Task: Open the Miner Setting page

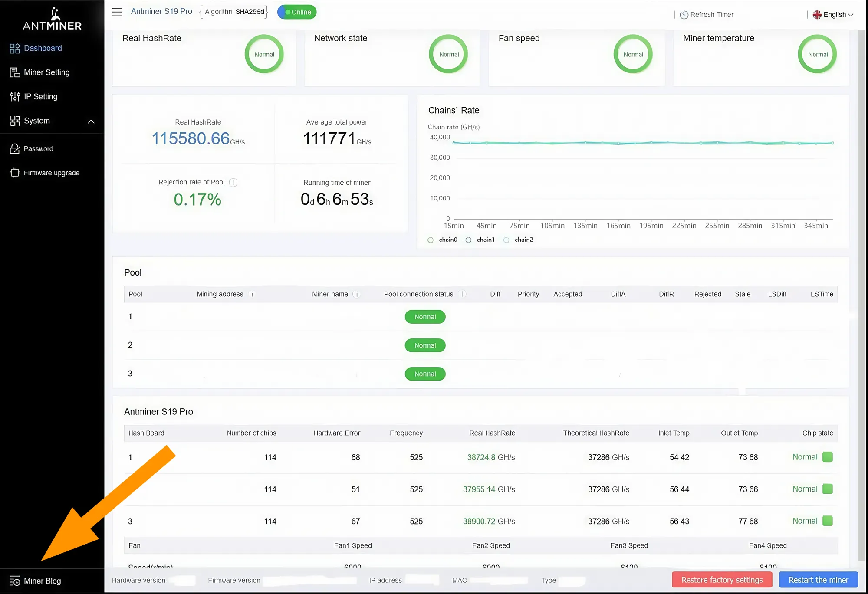Action: pos(46,72)
